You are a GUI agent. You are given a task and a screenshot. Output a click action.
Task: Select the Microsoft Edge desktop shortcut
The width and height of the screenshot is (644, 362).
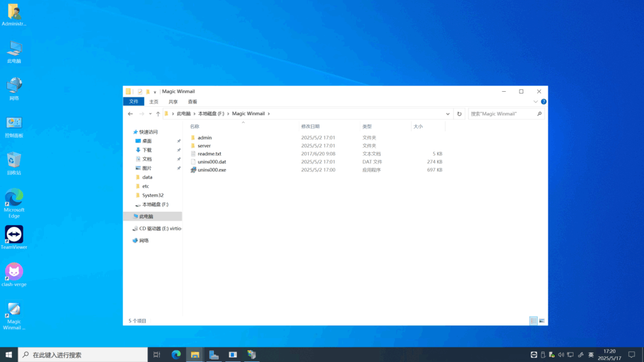coord(14,204)
